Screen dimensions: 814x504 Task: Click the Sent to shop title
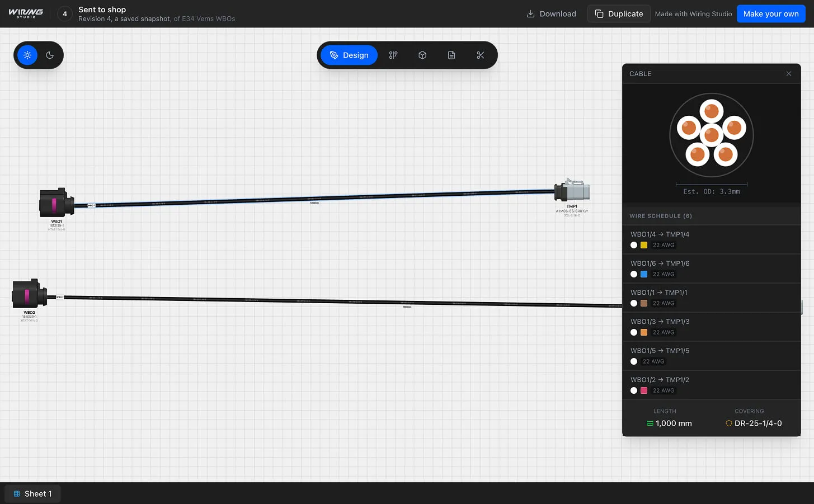tap(102, 10)
